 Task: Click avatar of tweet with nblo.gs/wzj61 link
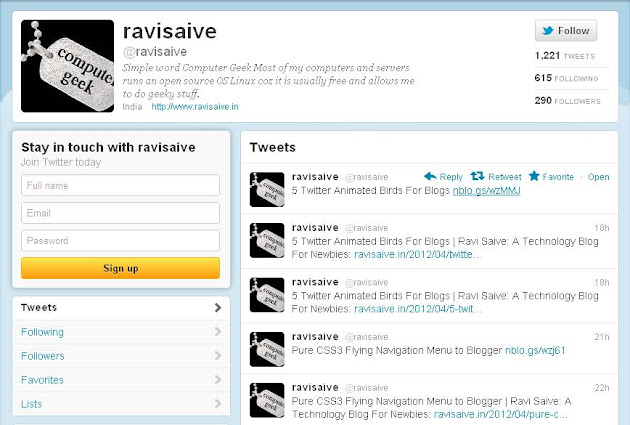267,349
